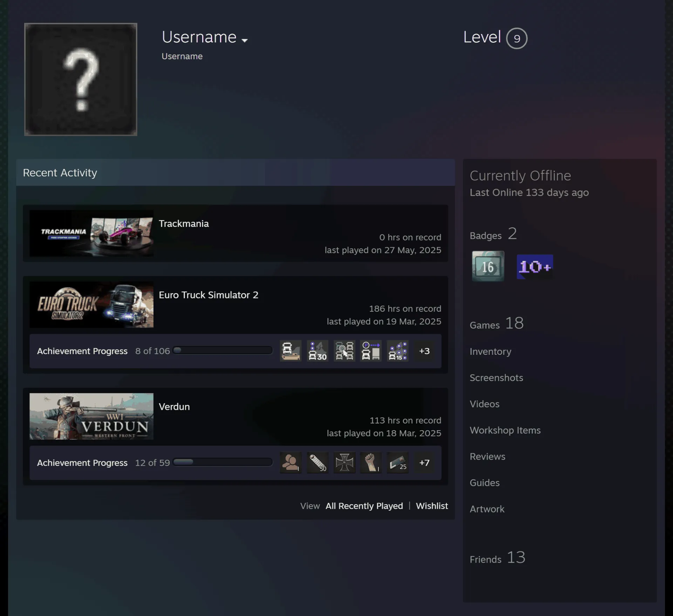Image resolution: width=673 pixels, height=616 pixels.
Task: Open the Games 18 link
Action: click(497, 324)
